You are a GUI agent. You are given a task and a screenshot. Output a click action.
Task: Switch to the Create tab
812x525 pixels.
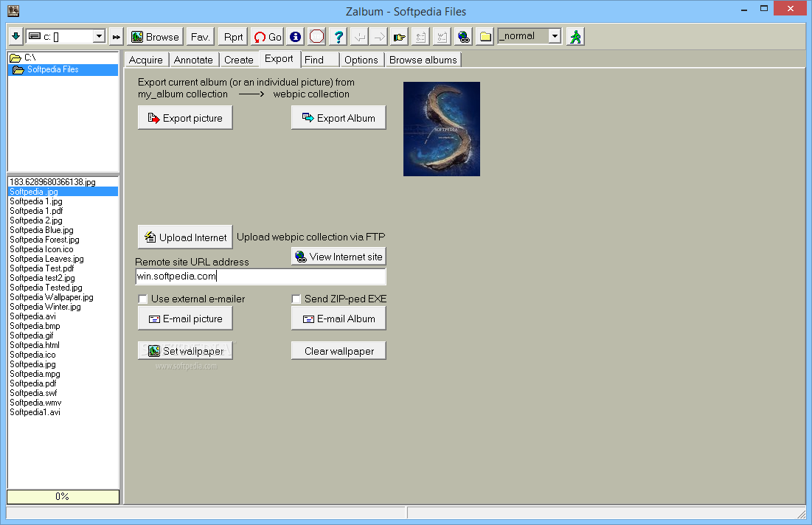(239, 60)
